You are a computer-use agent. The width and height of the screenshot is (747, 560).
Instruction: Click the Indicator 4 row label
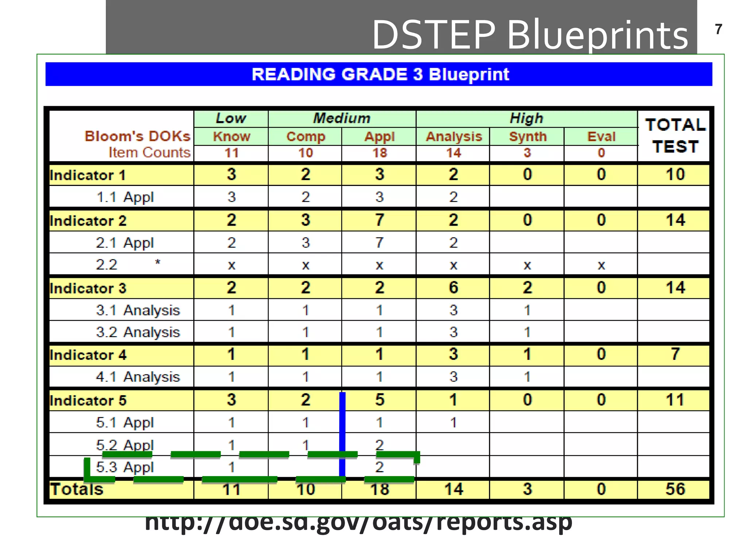[88, 355]
